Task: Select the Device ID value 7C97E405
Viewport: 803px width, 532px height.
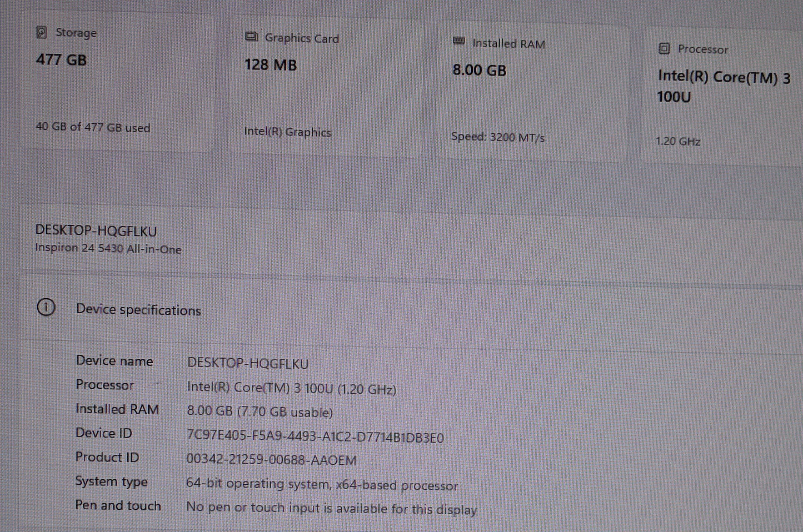Action: click(315, 437)
